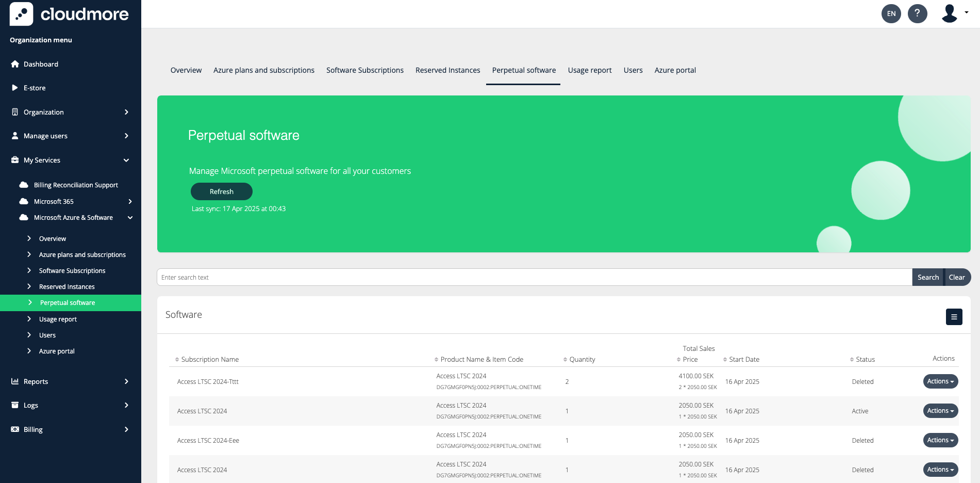The image size is (980, 483).
Task: Click the Logs sidebar icon
Action: [14, 405]
